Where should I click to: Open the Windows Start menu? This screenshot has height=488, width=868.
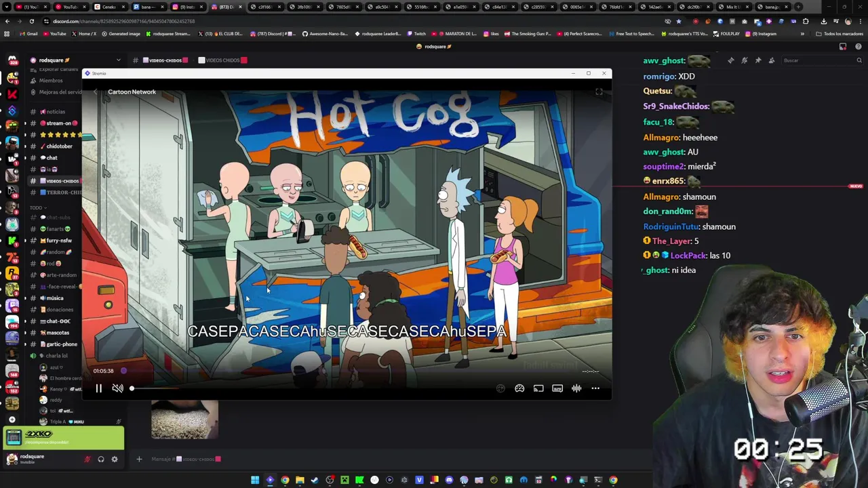(255, 480)
